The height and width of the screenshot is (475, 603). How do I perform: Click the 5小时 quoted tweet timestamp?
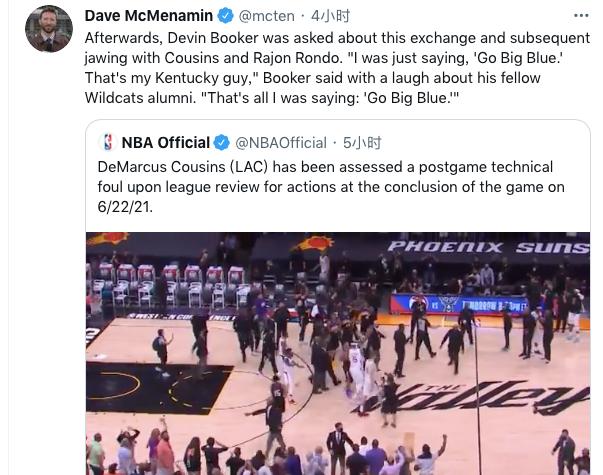362,143
